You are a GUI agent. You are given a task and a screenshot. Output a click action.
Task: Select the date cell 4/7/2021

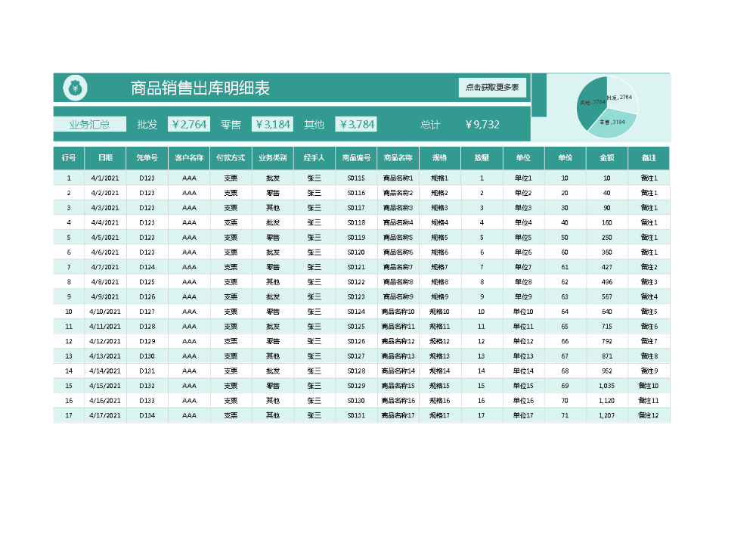click(x=105, y=267)
